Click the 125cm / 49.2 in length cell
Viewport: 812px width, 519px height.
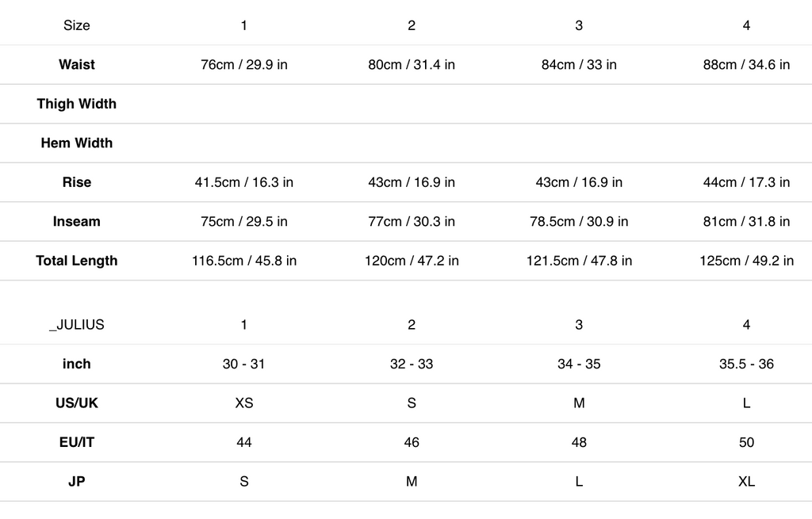pos(746,261)
